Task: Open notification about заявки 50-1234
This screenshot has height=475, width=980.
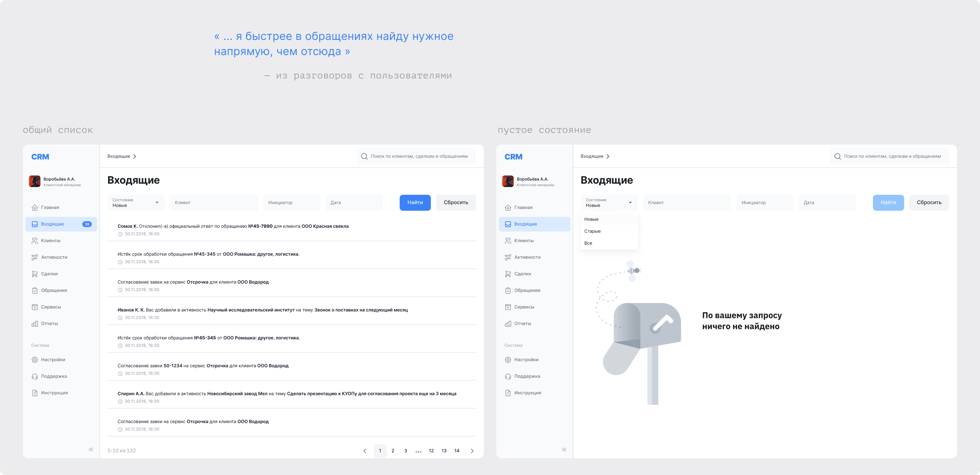Action: coord(291,369)
